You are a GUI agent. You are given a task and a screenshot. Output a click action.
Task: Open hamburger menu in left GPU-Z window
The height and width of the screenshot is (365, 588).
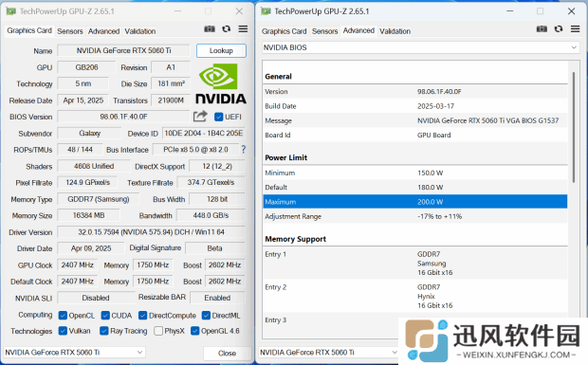(243, 28)
